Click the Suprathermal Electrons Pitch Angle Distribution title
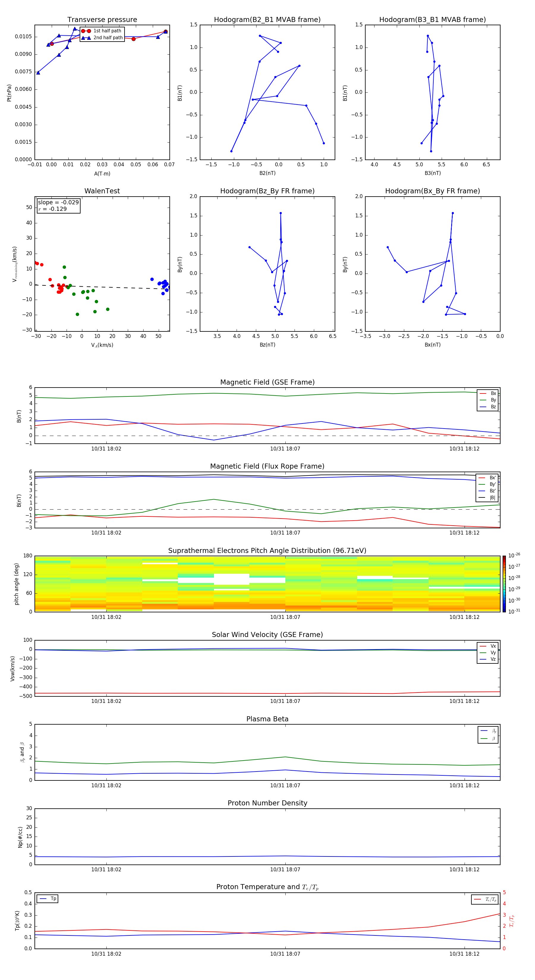Viewport: 535px width, 980px height. coord(267,551)
